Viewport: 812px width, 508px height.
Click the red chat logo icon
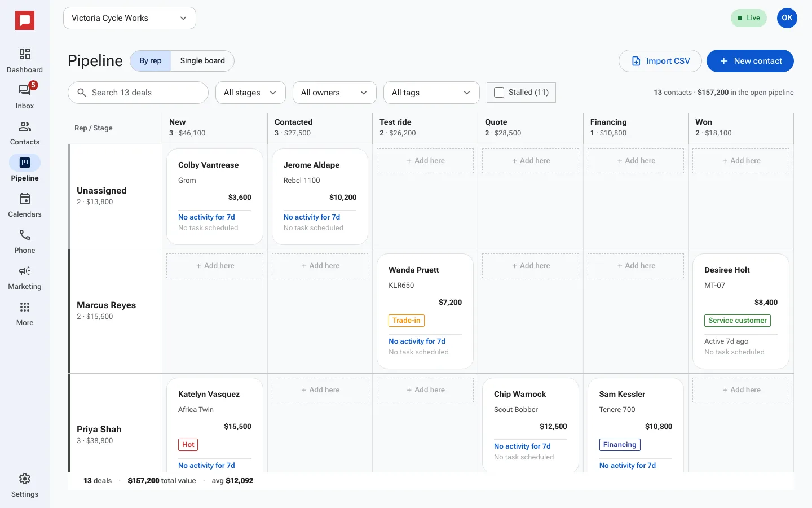point(25,21)
